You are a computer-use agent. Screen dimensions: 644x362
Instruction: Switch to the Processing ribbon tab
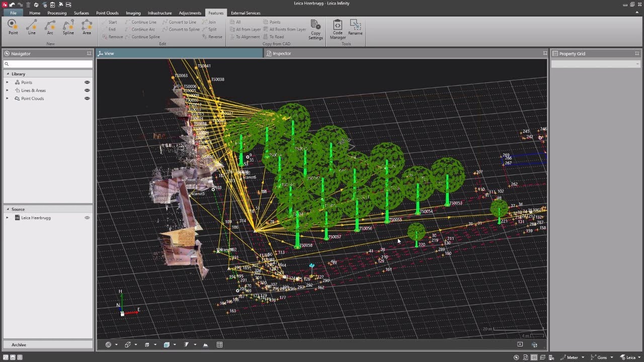click(57, 13)
